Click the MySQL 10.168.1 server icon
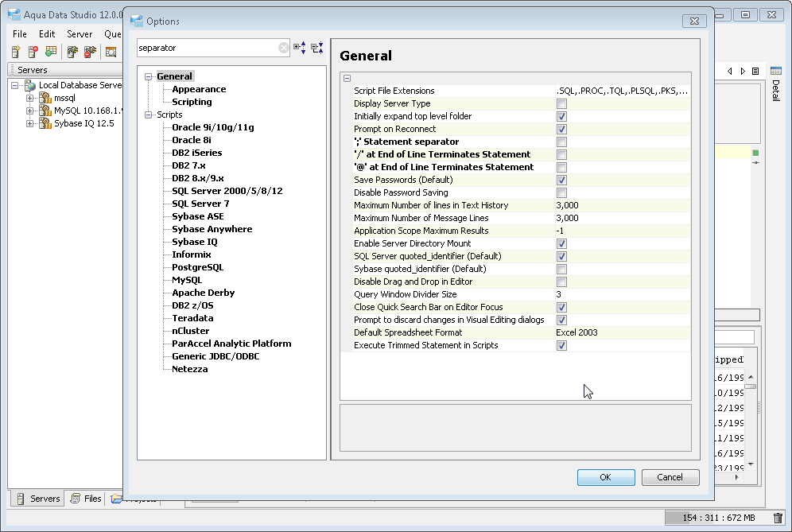This screenshot has width=792, height=532. (x=45, y=111)
